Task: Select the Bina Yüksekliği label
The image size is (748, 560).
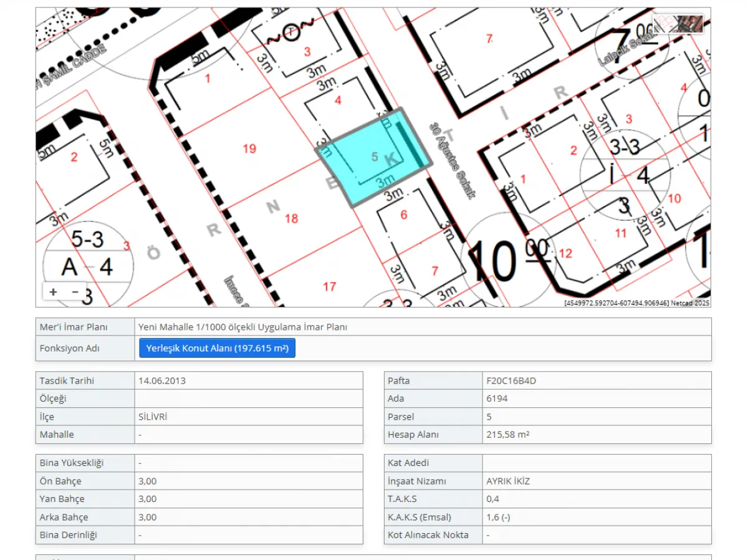Action: 72,463
